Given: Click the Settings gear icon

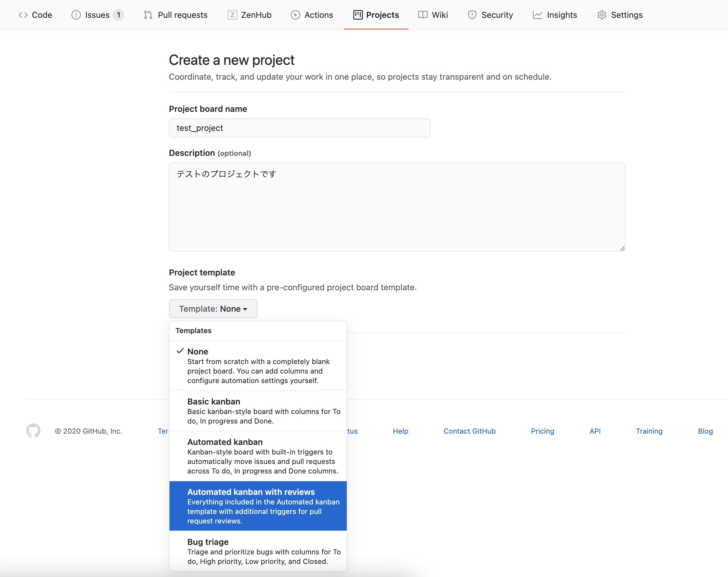Looking at the screenshot, I should pyautogui.click(x=602, y=15).
